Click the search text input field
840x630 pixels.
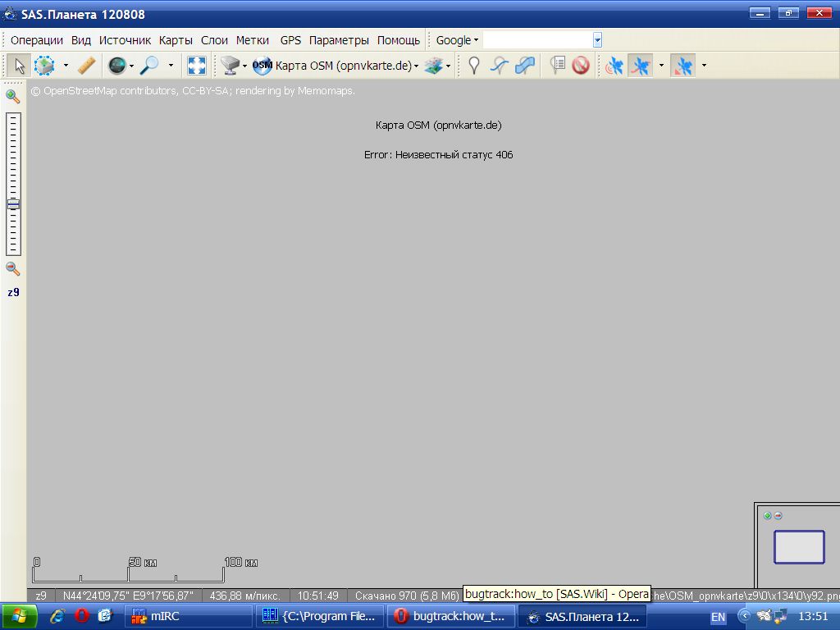tap(536, 40)
